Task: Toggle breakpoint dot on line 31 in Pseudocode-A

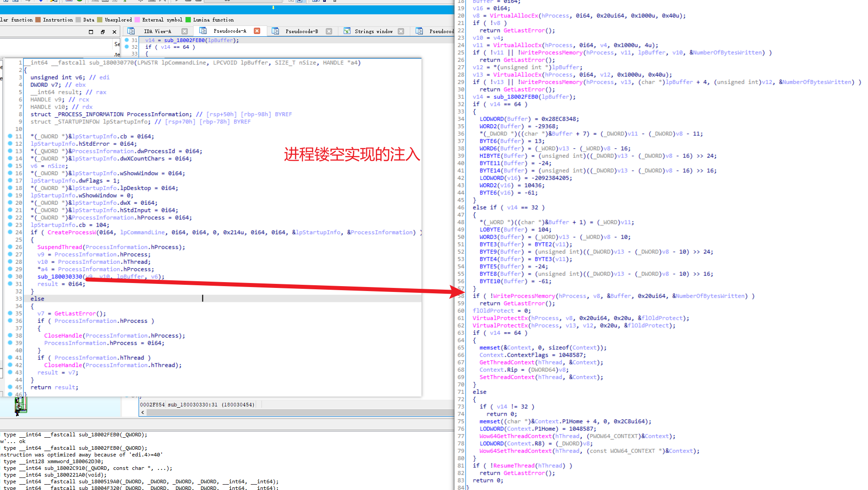Action: click(x=127, y=40)
